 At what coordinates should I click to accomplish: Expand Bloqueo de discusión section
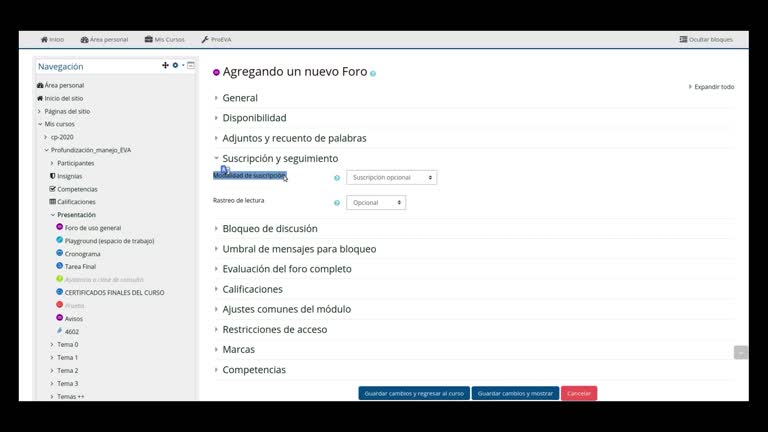[x=269, y=229]
